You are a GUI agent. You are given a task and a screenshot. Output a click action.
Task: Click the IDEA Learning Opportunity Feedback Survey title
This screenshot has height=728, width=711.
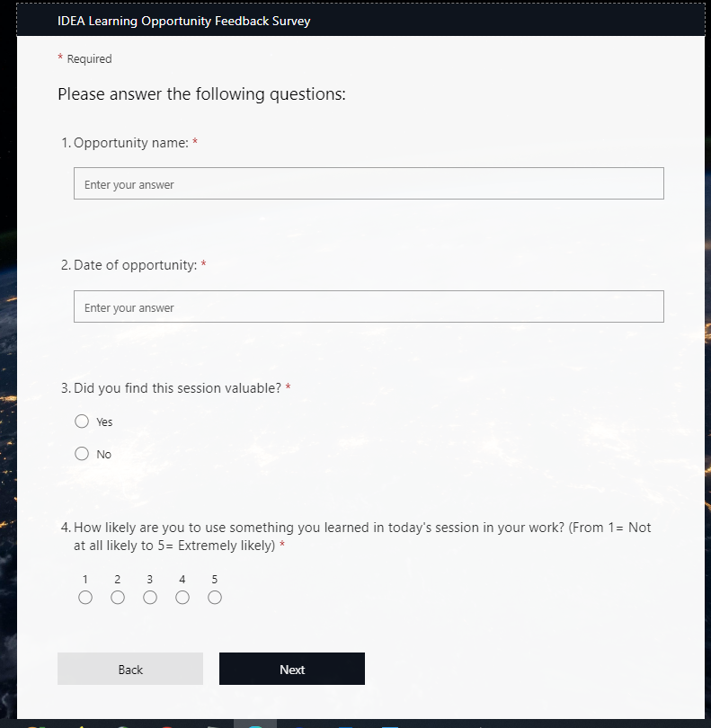point(183,21)
